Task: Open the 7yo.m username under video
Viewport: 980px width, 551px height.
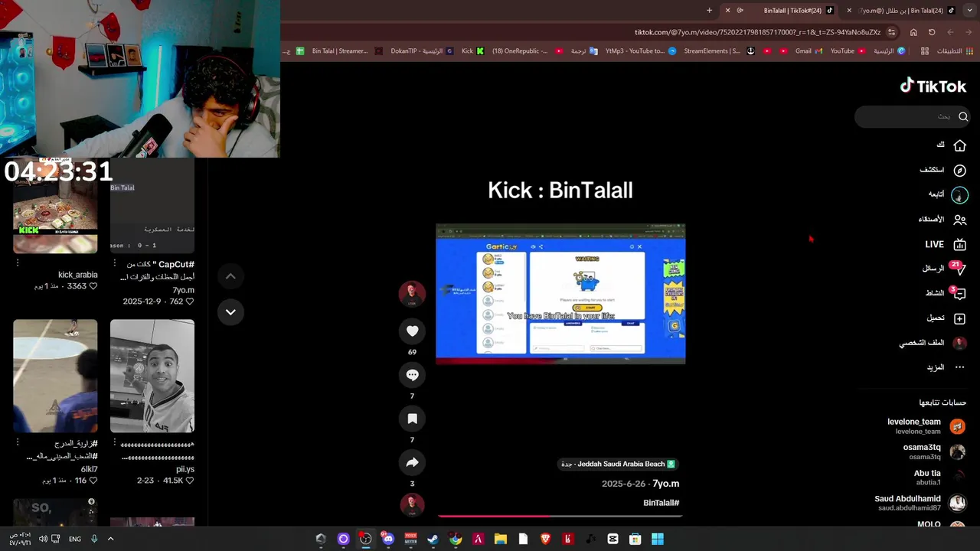Action: (665, 484)
